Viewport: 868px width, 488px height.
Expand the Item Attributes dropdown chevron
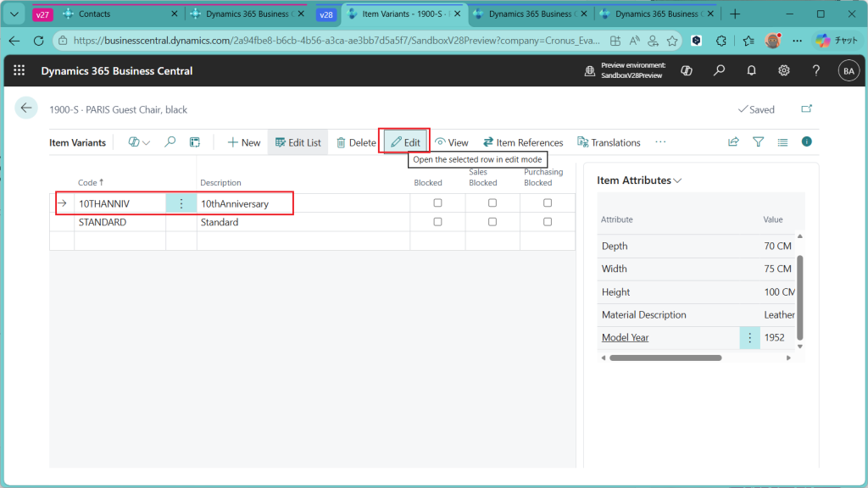coord(677,180)
